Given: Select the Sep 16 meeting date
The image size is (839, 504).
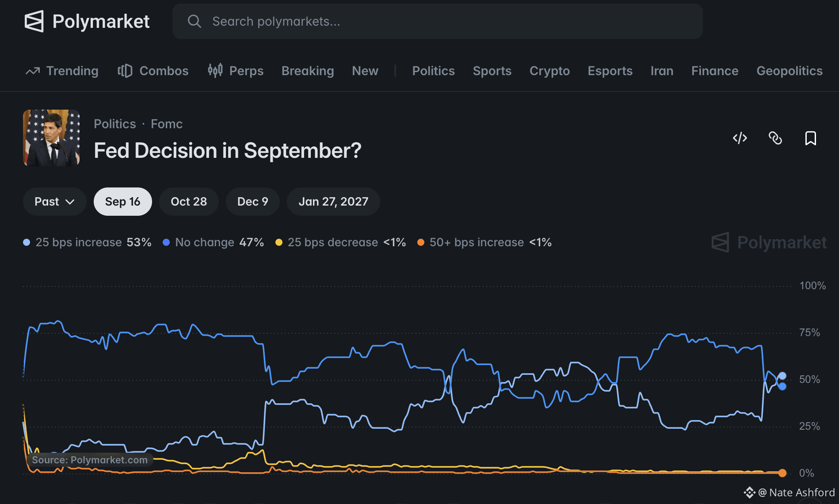Looking at the screenshot, I should [x=122, y=202].
